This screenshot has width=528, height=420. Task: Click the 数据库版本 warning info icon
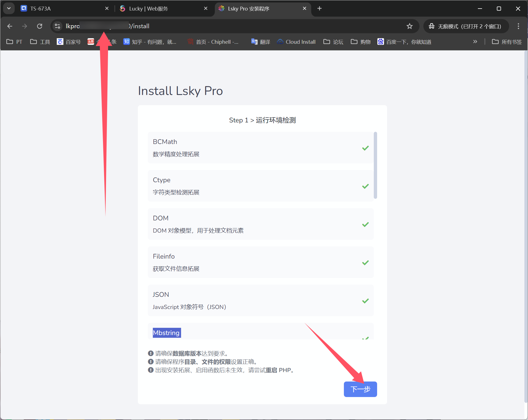click(151, 353)
